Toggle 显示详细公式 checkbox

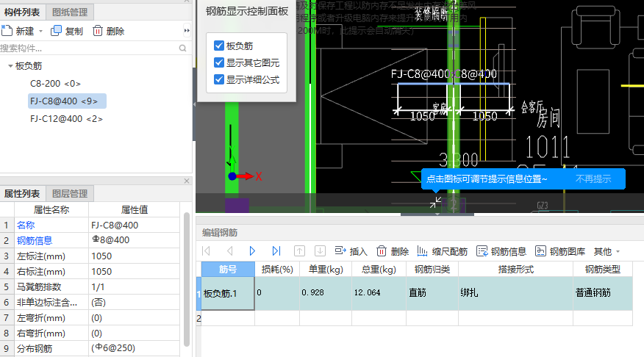pyautogui.click(x=219, y=79)
